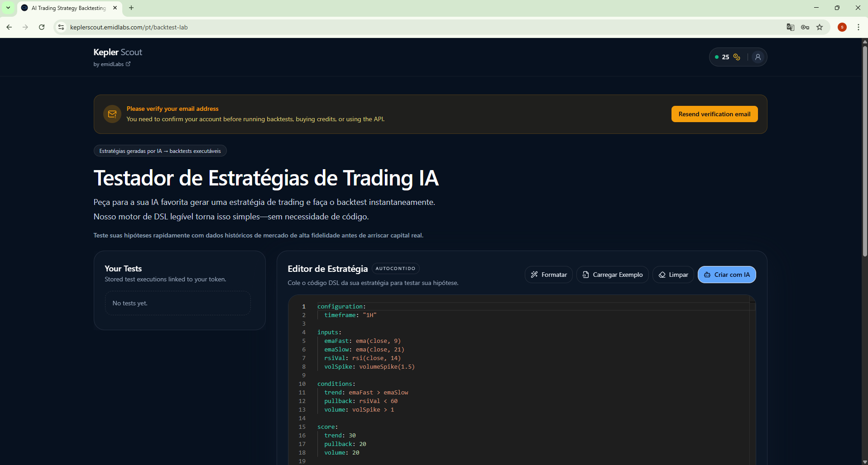This screenshot has height=465, width=868.
Task: Click Criar com IA button
Action: point(727,275)
